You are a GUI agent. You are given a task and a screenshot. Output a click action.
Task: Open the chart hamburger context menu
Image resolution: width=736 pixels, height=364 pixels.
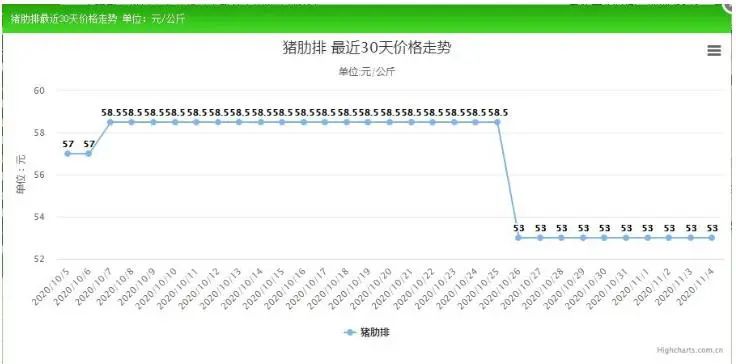click(x=714, y=51)
